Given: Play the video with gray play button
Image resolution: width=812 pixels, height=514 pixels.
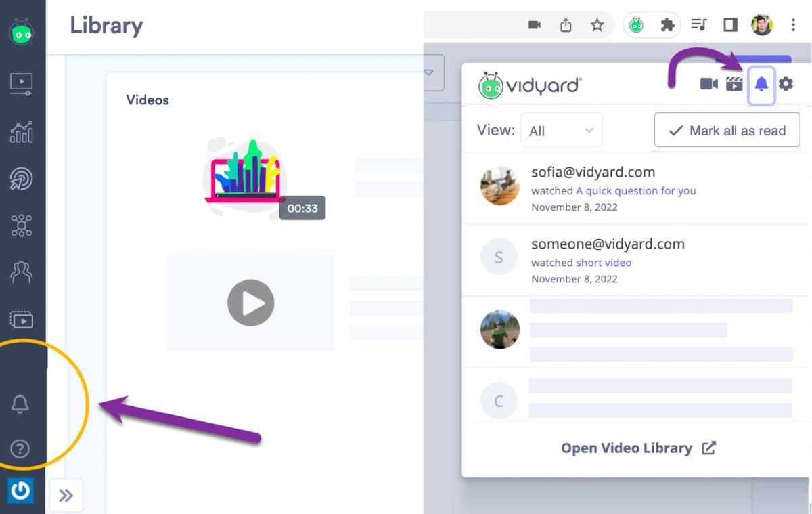Looking at the screenshot, I should pos(250,303).
